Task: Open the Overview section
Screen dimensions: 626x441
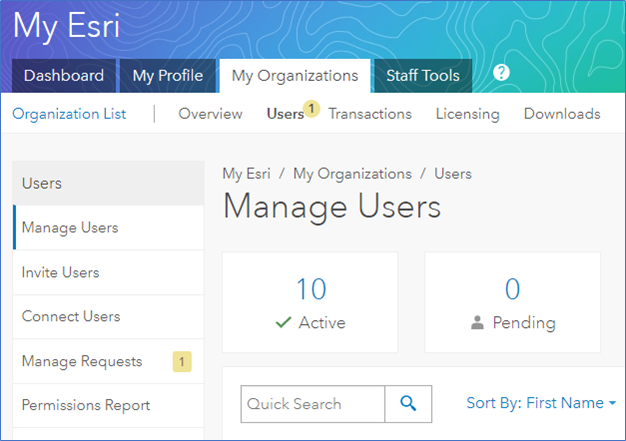Action: (210, 114)
